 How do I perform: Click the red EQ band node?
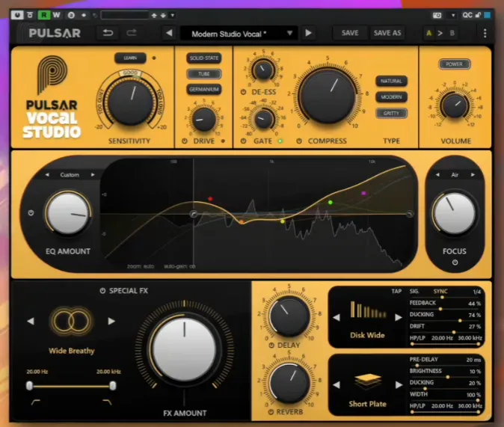(210, 199)
